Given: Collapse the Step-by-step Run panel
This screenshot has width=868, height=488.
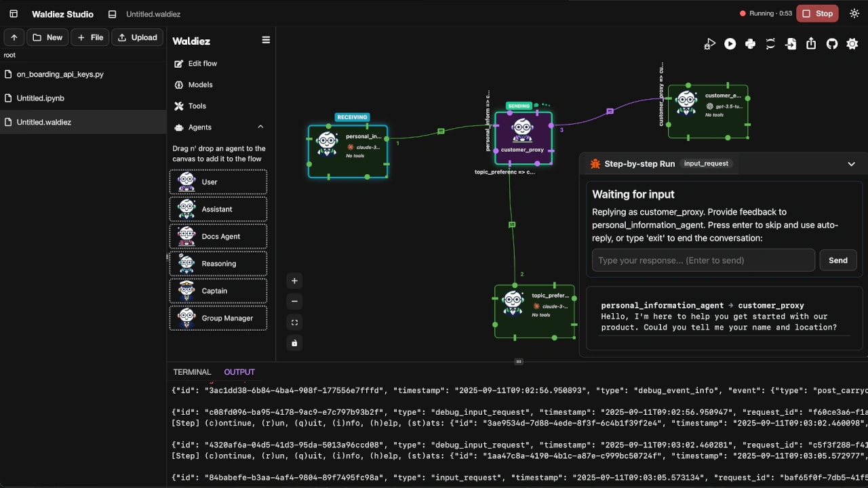Looking at the screenshot, I should coord(852,163).
